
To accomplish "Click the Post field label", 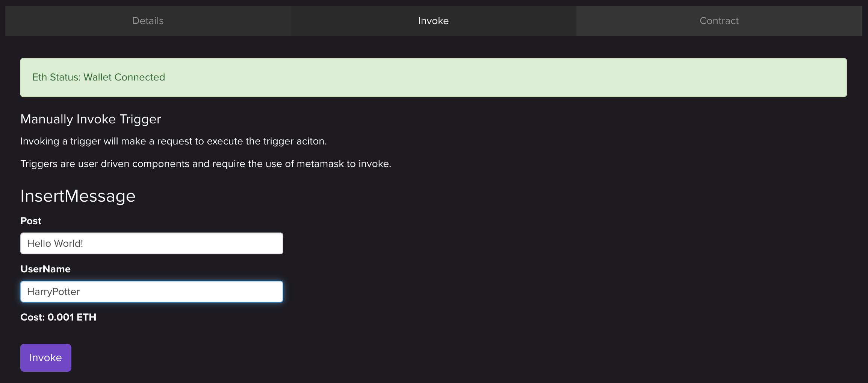I will point(31,221).
